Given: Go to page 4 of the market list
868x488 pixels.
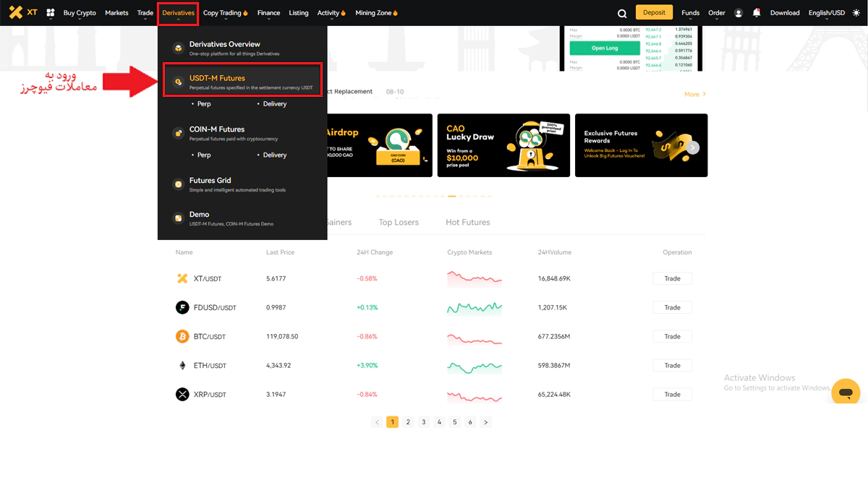Looking at the screenshot, I should (439, 422).
